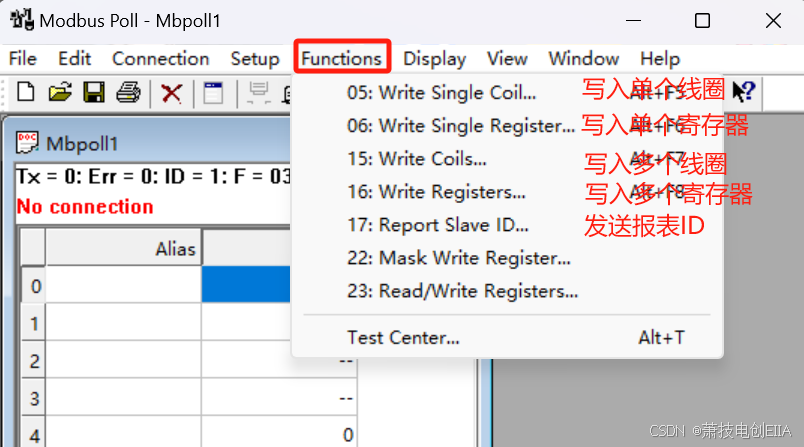Click the Open file folder icon

click(x=60, y=93)
